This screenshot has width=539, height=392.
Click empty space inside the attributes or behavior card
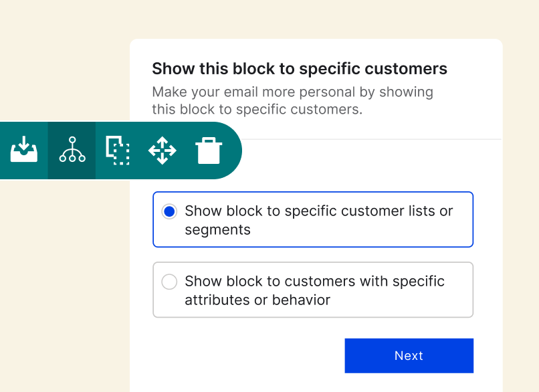(401, 301)
